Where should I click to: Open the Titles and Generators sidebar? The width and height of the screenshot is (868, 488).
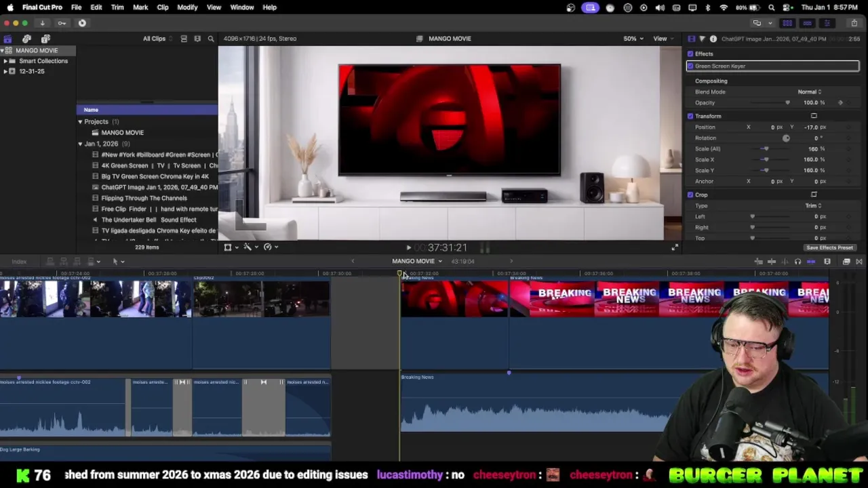click(45, 39)
